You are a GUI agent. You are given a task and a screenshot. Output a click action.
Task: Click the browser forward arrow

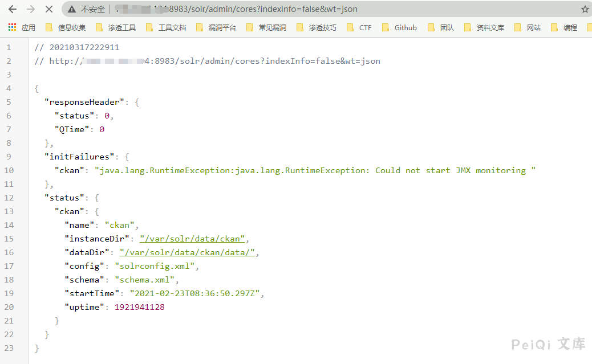[31, 10]
